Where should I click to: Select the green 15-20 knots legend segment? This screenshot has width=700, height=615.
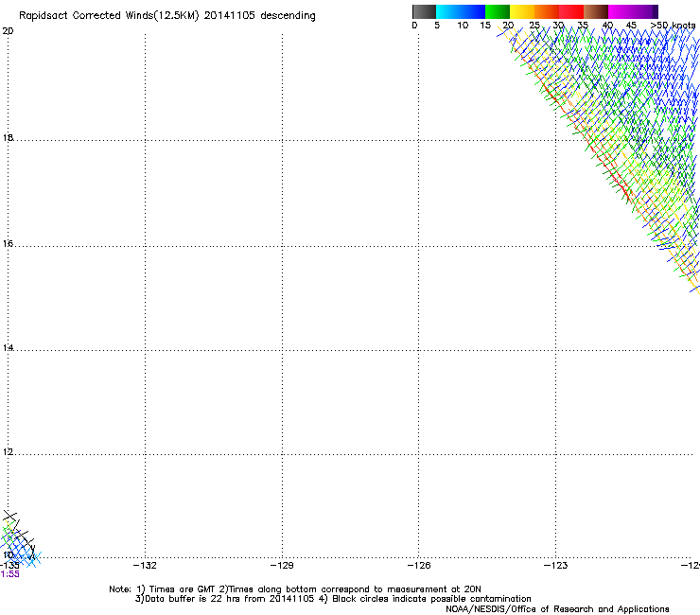pos(498,11)
